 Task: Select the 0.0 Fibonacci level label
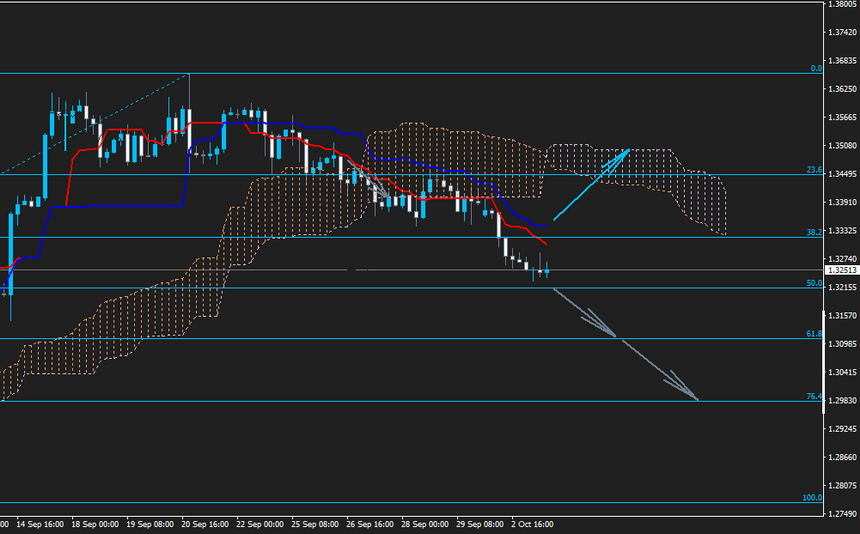coord(817,69)
